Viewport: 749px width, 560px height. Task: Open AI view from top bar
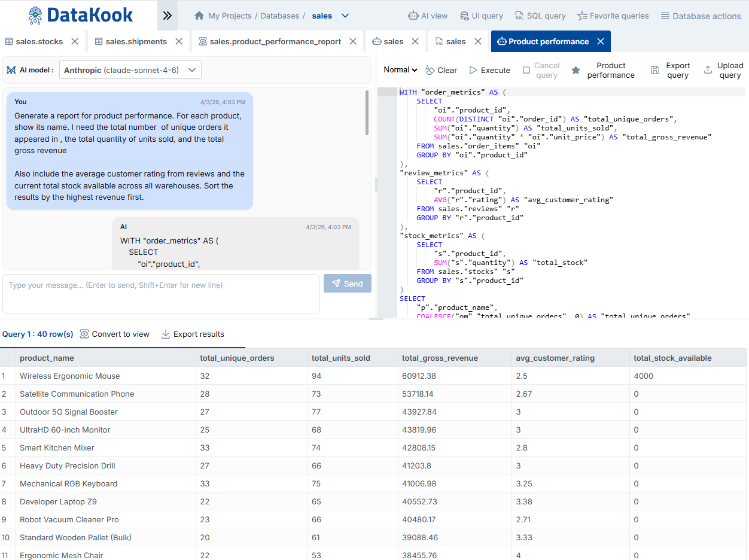coord(427,16)
